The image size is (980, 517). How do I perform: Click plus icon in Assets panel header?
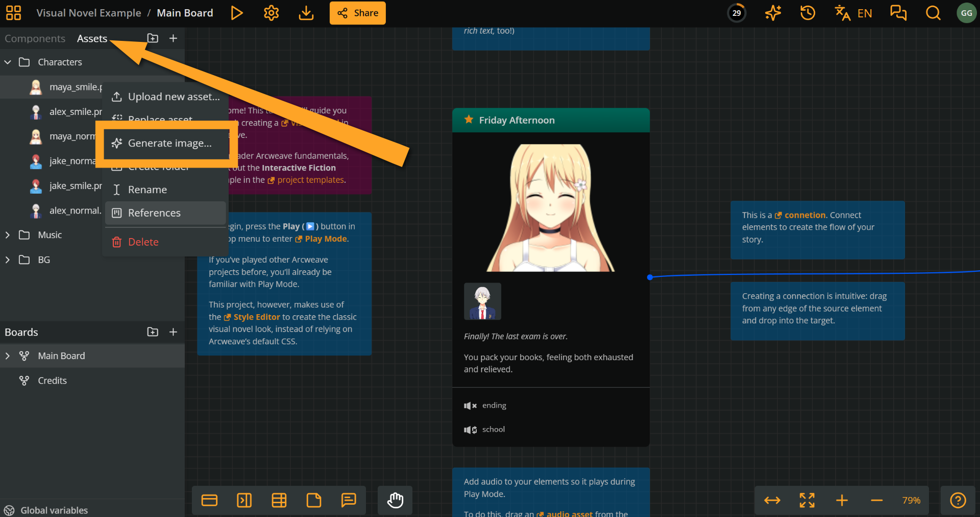point(173,38)
